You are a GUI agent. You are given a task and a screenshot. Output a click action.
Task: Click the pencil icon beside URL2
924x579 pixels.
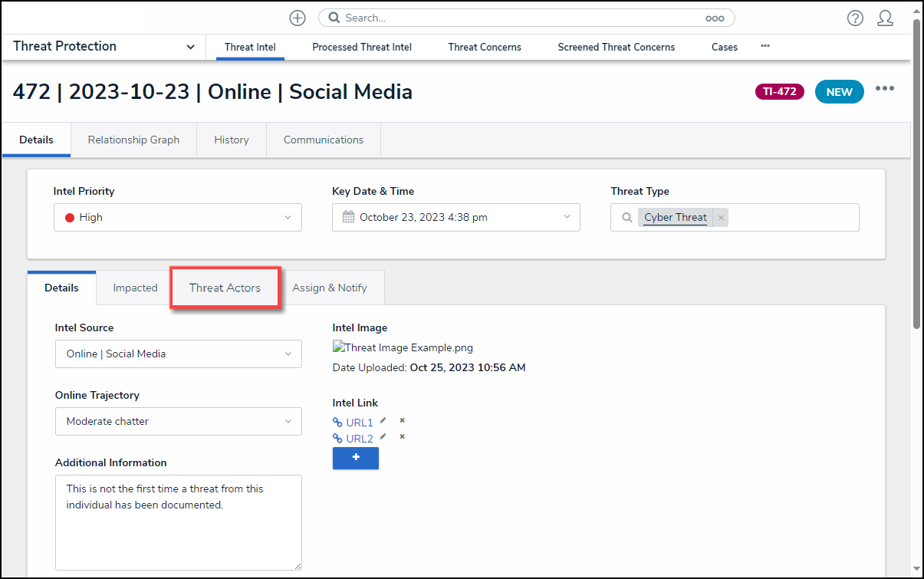(383, 437)
